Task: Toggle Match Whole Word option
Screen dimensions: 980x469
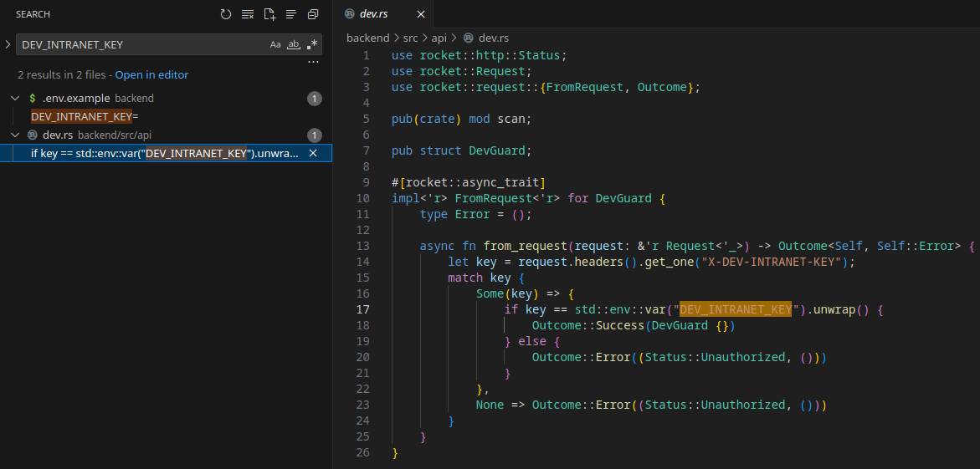Action: 293,44
